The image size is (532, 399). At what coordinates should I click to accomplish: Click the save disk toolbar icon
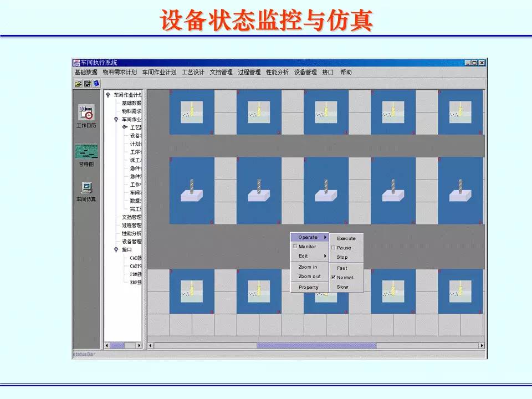click(87, 84)
